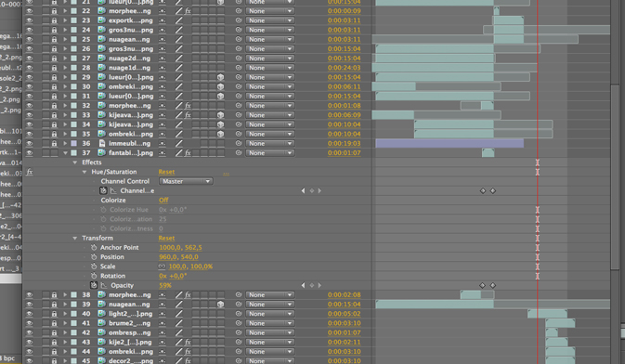
Task: Collapse layer 37 fantabi properties
Action: click(65, 152)
